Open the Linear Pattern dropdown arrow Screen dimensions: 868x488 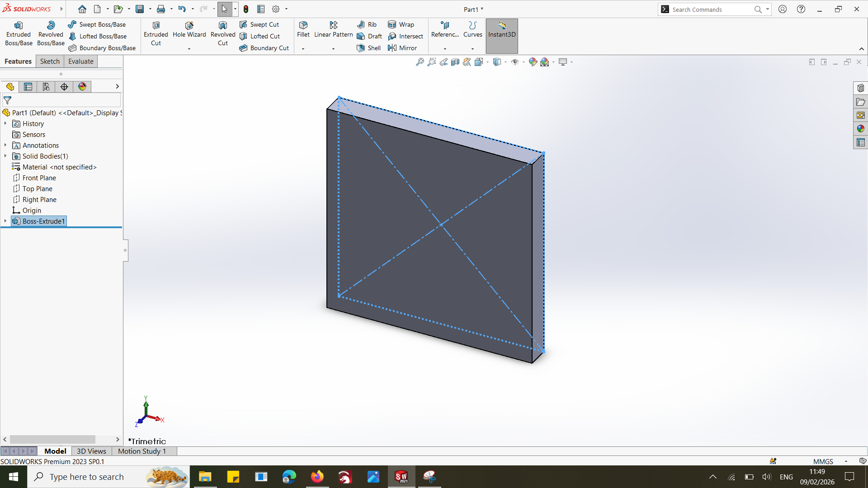coord(333,49)
